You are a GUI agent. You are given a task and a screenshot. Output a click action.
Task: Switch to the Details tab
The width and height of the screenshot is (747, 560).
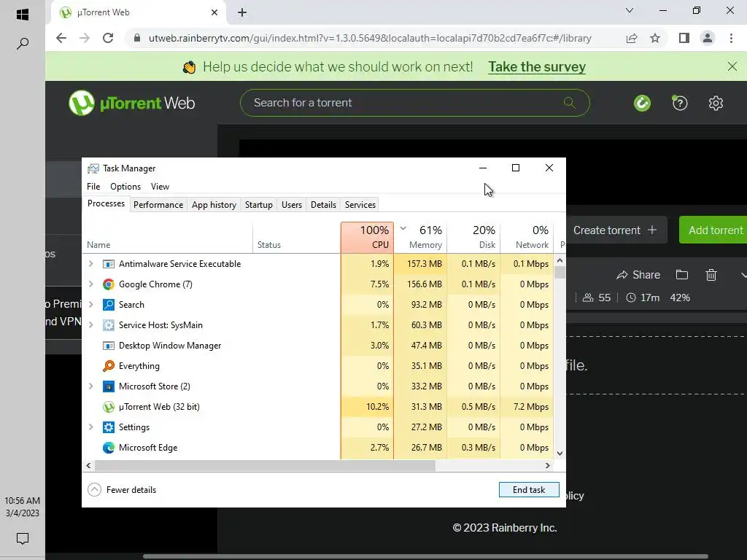(x=323, y=205)
